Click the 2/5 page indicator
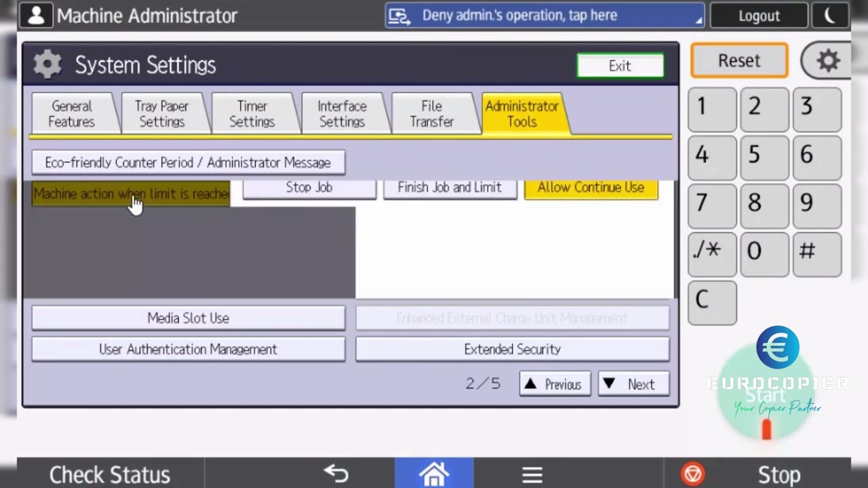868x488 pixels. tap(483, 384)
